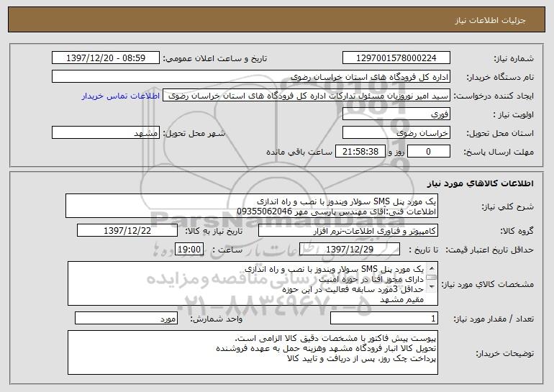Click the text مقیم مشهد in specifications
Image resolution: width=554 pixels, height=392 pixels.
pyautogui.click(x=401, y=299)
